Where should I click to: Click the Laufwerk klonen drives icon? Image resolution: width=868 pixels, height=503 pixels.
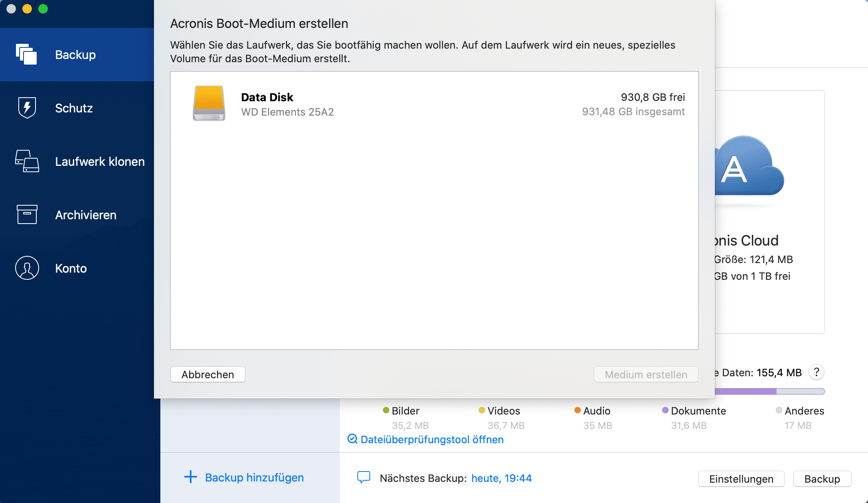(x=27, y=161)
